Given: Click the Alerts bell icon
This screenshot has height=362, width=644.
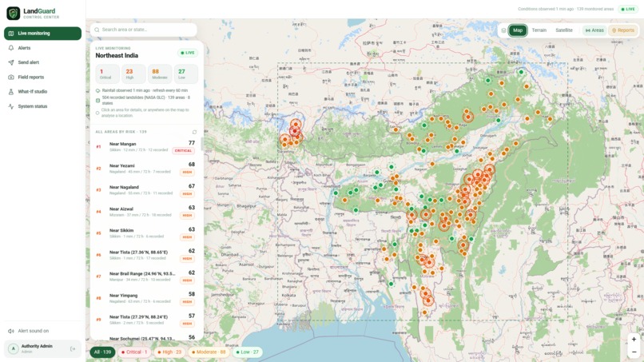Looking at the screenshot, I should tap(11, 48).
